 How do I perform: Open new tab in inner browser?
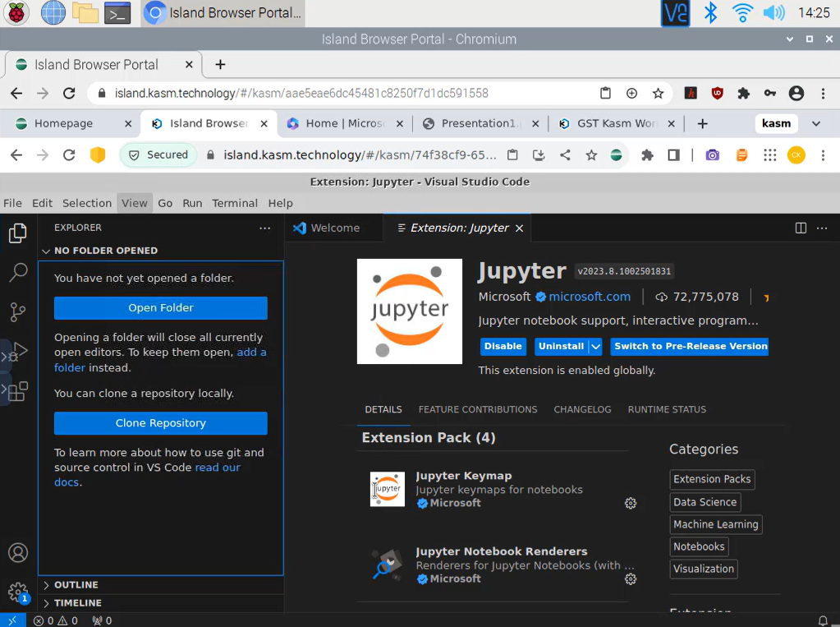702,124
